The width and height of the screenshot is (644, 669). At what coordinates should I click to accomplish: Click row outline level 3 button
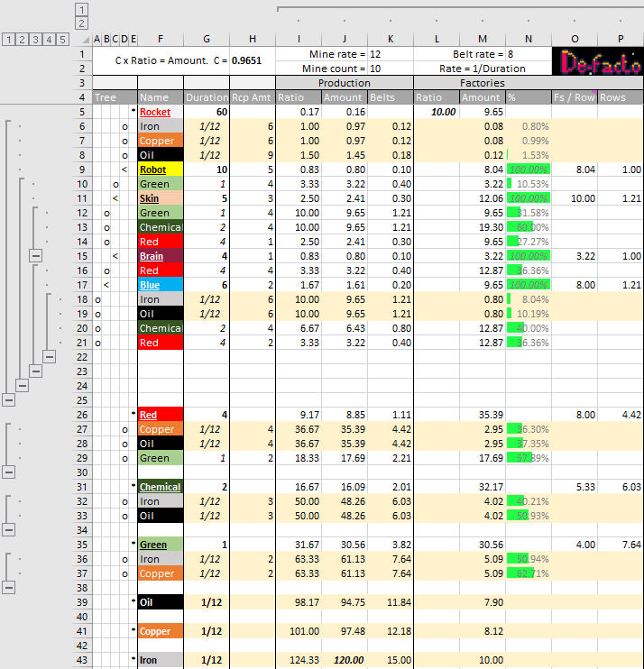tap(35, 39)
